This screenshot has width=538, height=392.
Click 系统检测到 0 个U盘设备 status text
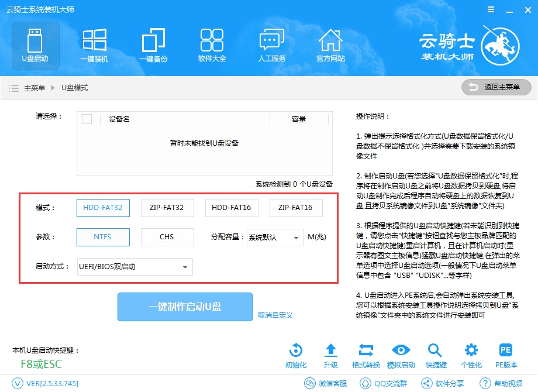click(294, 184)
